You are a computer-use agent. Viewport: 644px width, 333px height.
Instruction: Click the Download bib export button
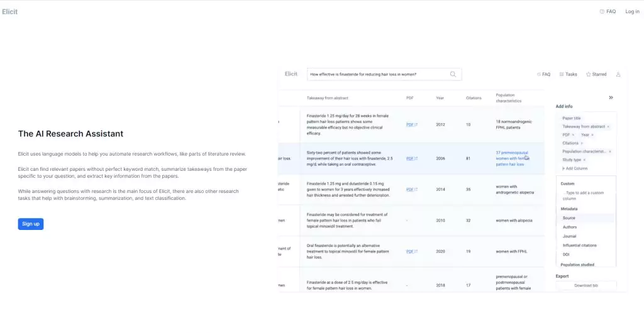(586, 285)
